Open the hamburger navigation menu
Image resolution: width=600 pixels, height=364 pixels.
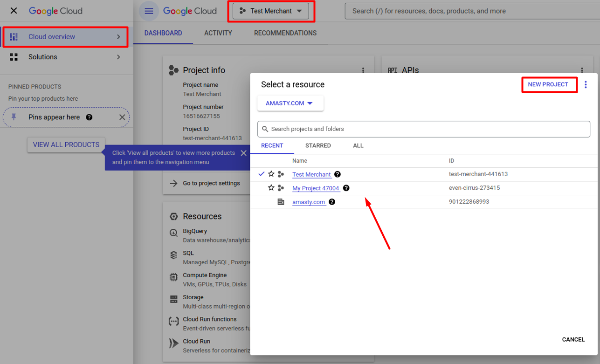coord(149,11)
